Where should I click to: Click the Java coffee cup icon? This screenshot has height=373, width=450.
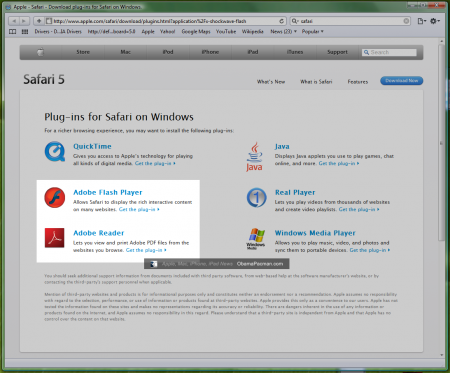click(x=254, y=157)
